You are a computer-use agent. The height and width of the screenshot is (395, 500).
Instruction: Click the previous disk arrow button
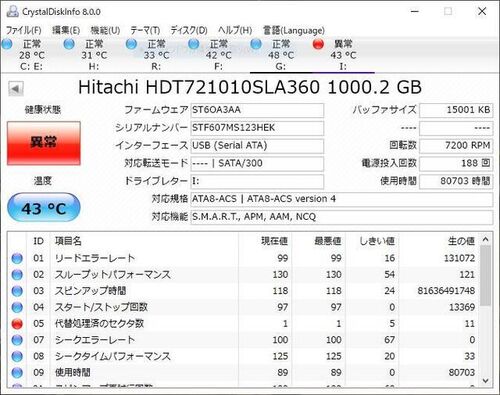(16, 89)
